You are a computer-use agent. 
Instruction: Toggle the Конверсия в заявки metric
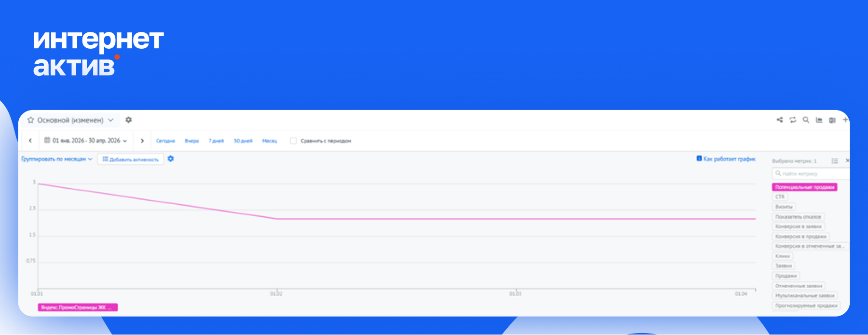(799, 226)
